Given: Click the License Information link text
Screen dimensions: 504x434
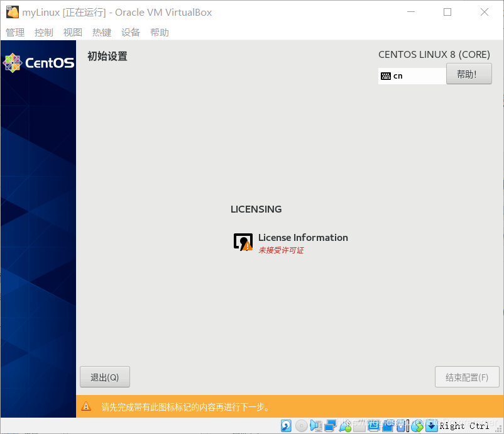Looking at the screenshot, I should (x=303, y=237).
